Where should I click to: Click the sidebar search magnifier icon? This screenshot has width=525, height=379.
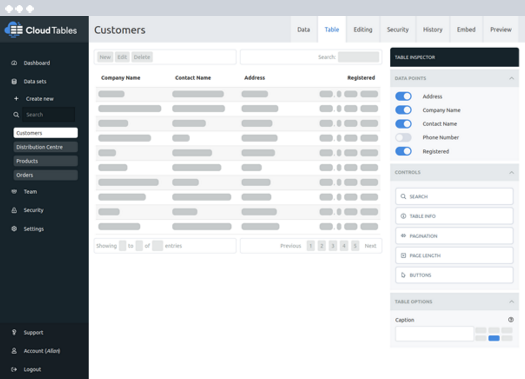[16, 115]
